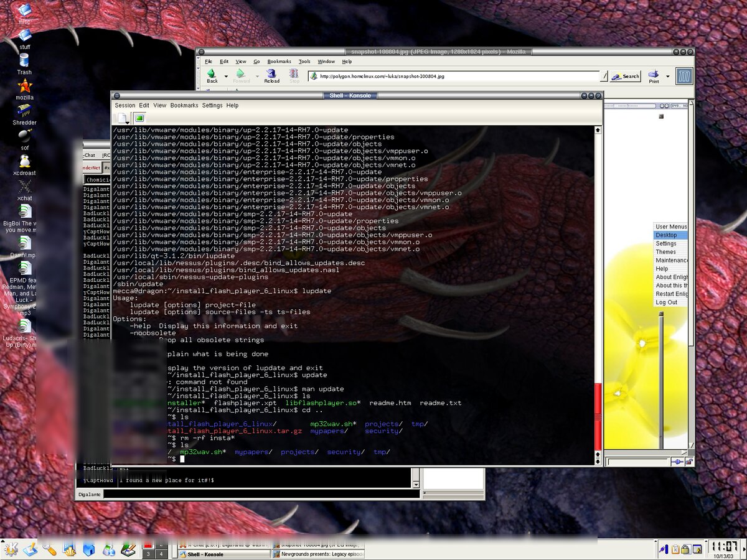Click the clipboard tray icon near clock
This screenshot has width=747, height=560.
(675, 549)
